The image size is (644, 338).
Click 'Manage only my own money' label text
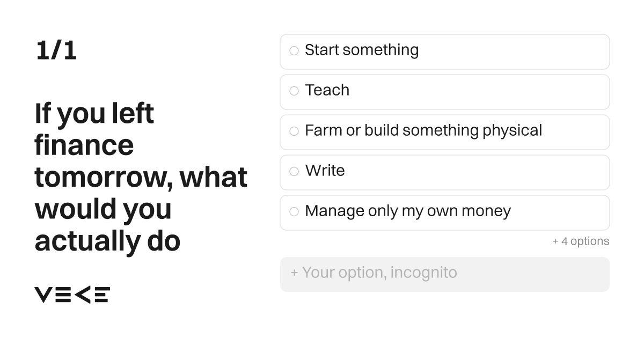[x=408, y=211]
